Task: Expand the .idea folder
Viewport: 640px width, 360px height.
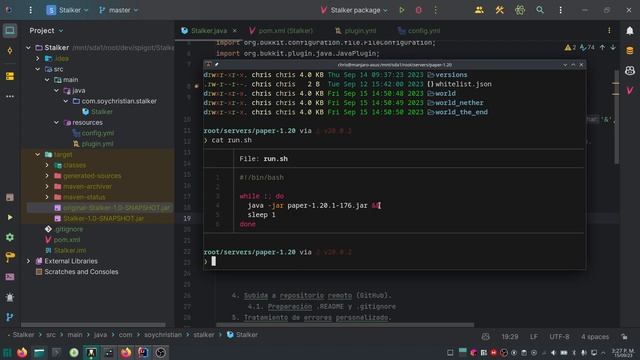Action: coord(38,58)
